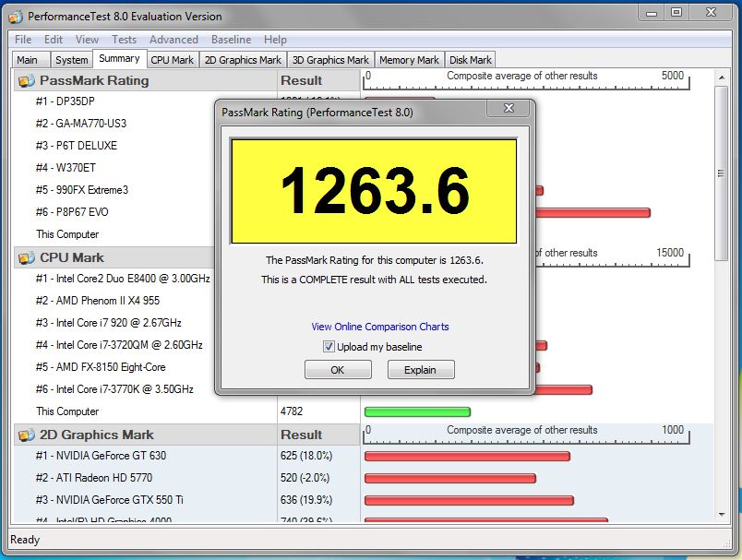Click CPU Mark result value 4782

point(292,411)
